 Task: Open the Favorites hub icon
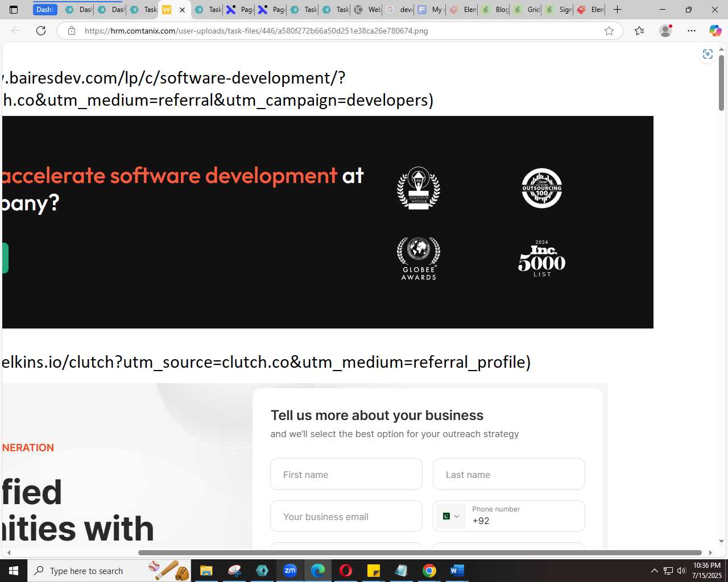tap(639, 31)
